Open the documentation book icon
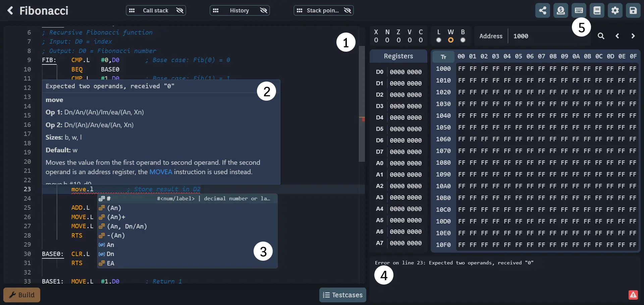This screenshot has width=644, height=305. tap(597, 10)
